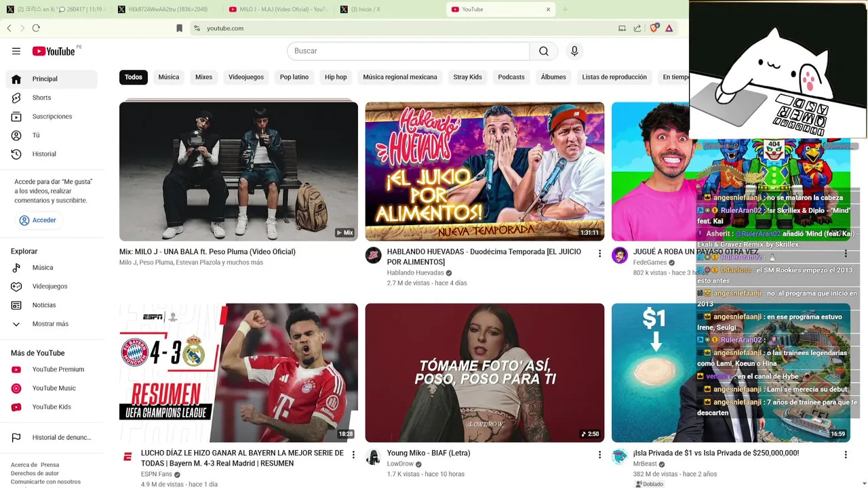Open the ESPN Fans channel link
This screenshot has height=488, width=868.
point(157,474)
